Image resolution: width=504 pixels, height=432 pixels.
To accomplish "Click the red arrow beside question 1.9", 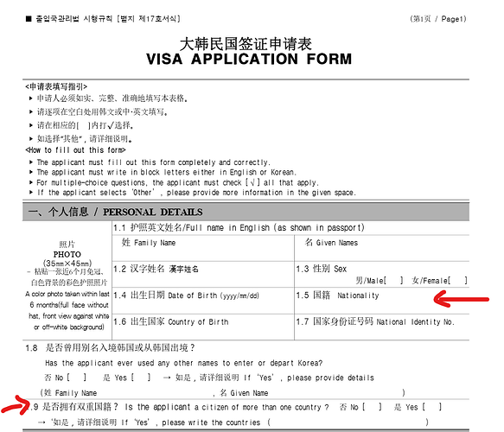I will click(15, 404).
